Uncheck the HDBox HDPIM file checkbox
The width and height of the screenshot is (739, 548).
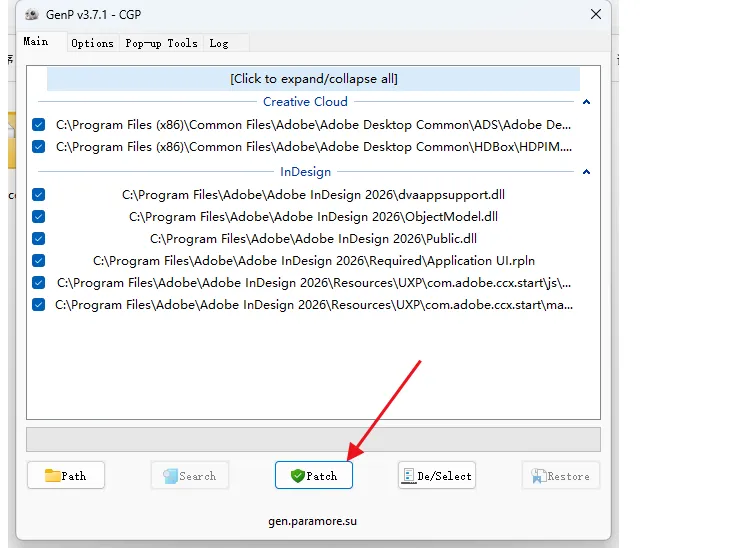click(39, 147)
